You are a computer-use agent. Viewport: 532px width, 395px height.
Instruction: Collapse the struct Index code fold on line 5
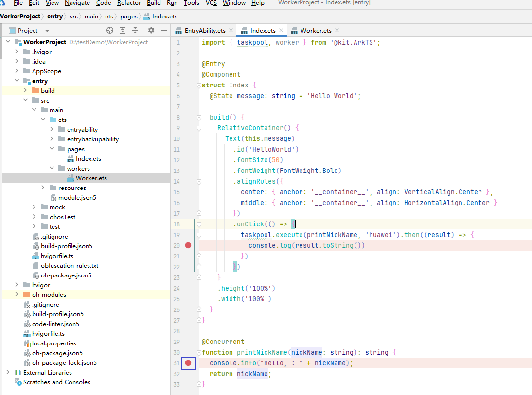click(198, 85)
